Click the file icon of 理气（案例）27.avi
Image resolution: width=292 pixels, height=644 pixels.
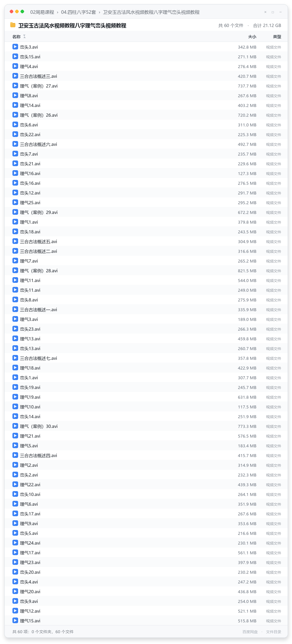[x=15, y=86]
